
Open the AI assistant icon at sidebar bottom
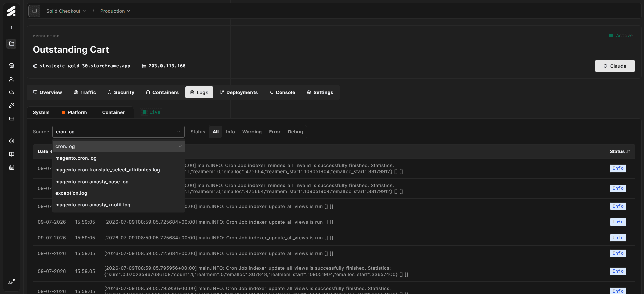(x=11, y=282)
